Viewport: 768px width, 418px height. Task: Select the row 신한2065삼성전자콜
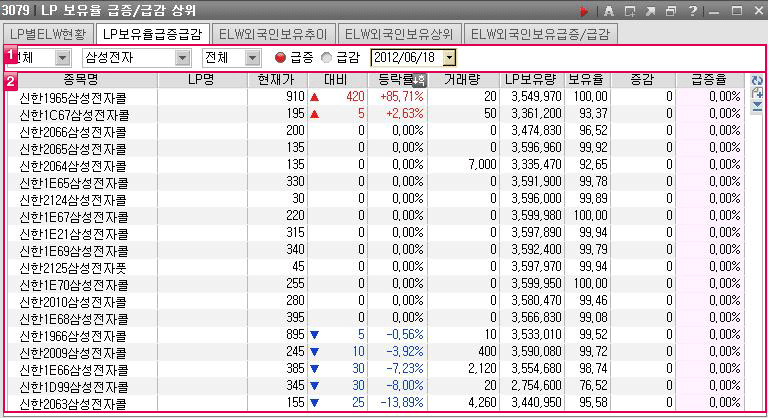(x=375, y=148)
